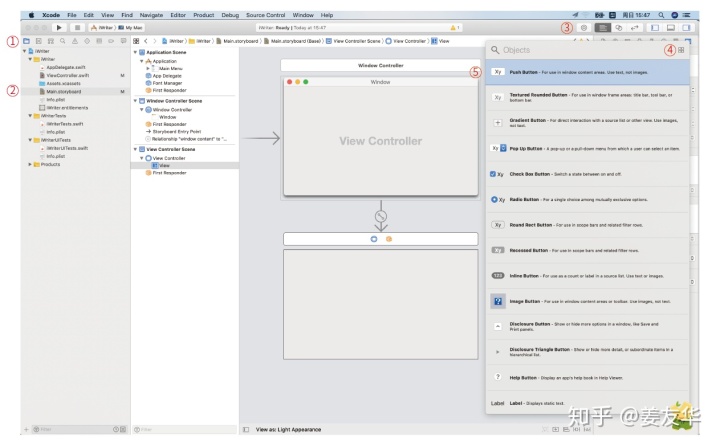The height and width of the screenshot is (446, 720).
Task: Click the add (+) button under the navigator
Action: tap(26, 429)
